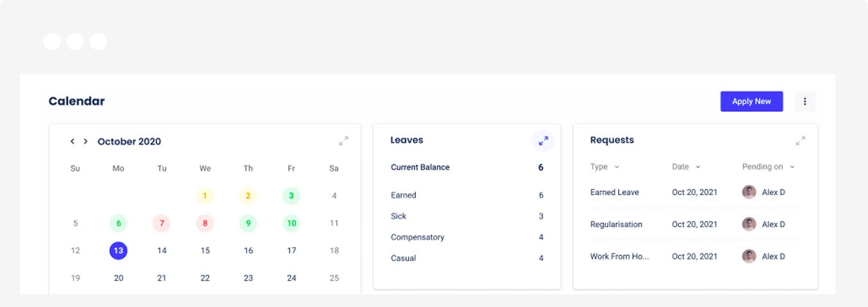868x307 pixels.
Task: Select red-marked date 7
Action: coord(161,223)
